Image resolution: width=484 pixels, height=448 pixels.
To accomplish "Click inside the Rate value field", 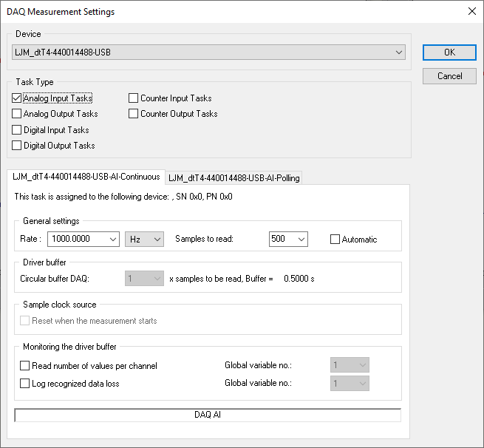I will 75,240.
